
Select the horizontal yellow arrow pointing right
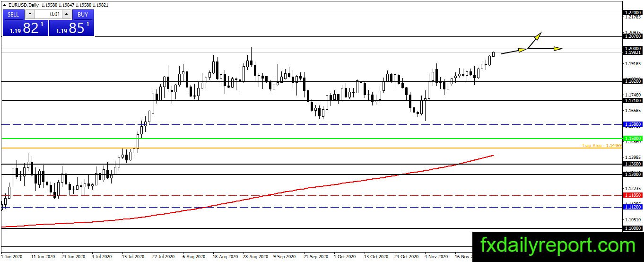click(544, 49)
